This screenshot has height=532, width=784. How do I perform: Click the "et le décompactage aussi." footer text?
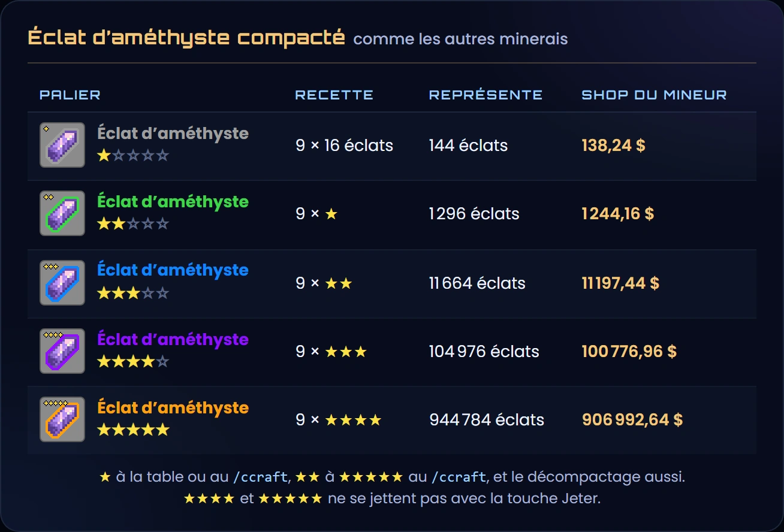tap(589, 477)
